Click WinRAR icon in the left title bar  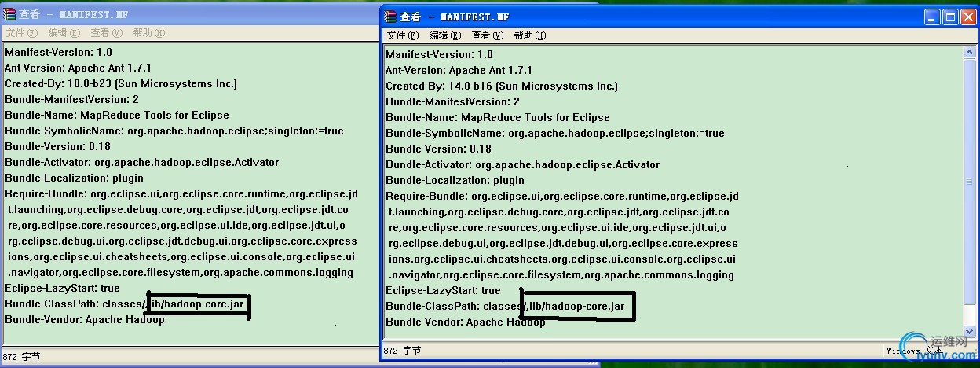click(8, 13)
